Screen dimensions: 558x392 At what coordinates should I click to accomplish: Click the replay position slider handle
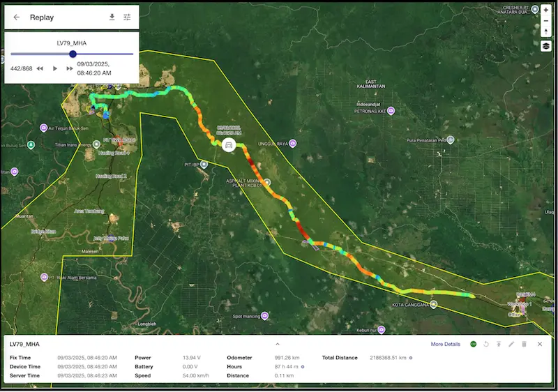point(73,54)
